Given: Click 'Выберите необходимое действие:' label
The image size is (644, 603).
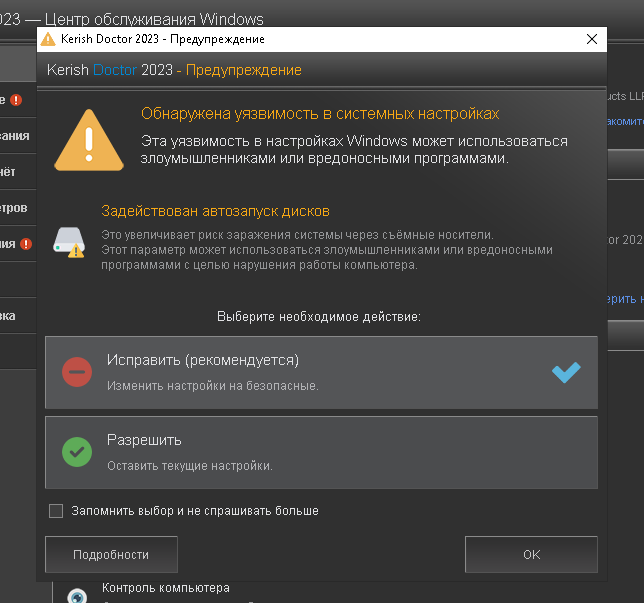Looking at the screenshot, I should pos(319,317).
